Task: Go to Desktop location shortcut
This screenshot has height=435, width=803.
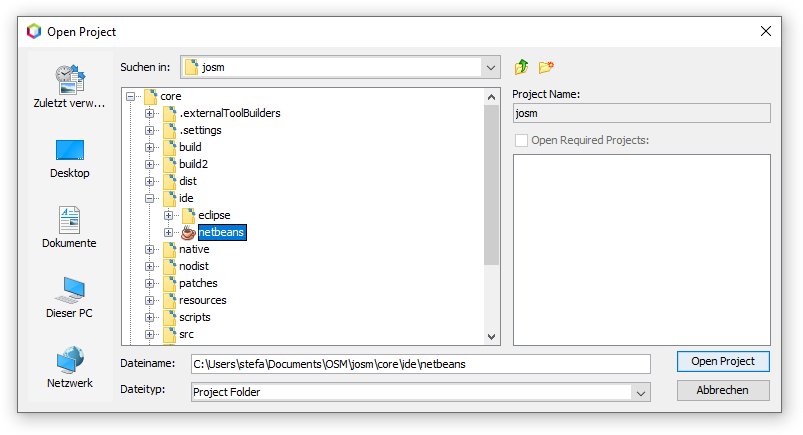Action: pos(69,158)
